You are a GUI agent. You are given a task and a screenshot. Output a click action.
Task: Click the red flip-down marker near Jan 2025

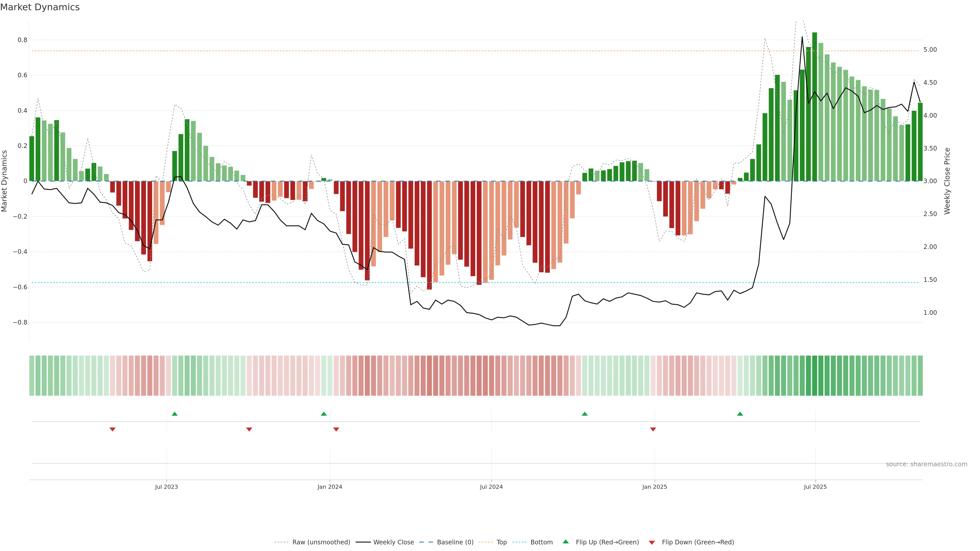653,429
